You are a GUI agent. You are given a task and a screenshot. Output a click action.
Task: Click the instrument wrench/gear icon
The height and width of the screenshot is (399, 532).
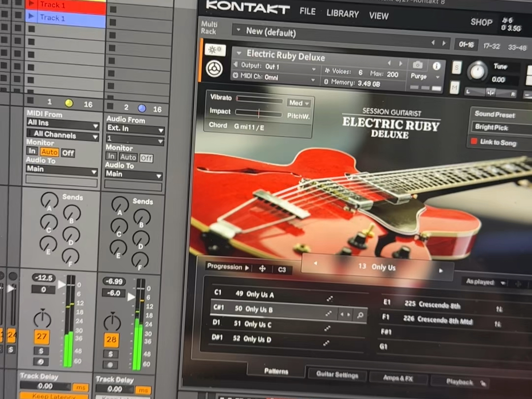coord(215,50)
